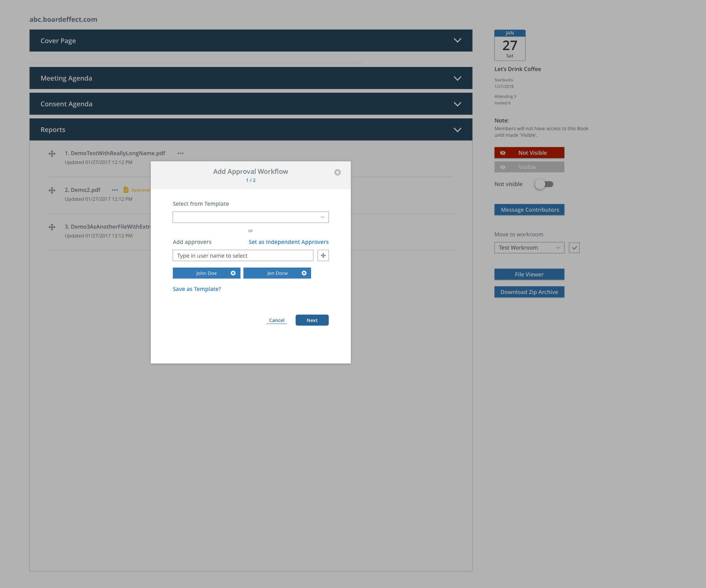Open the Test Workroom dropdown
This screenshot has width=706, height=588.
pos(529,248)
